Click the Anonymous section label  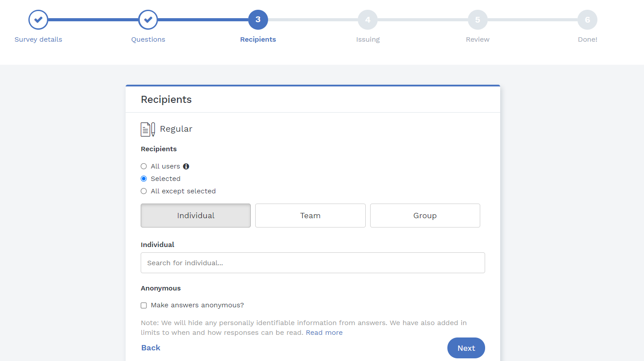[161, 288]
